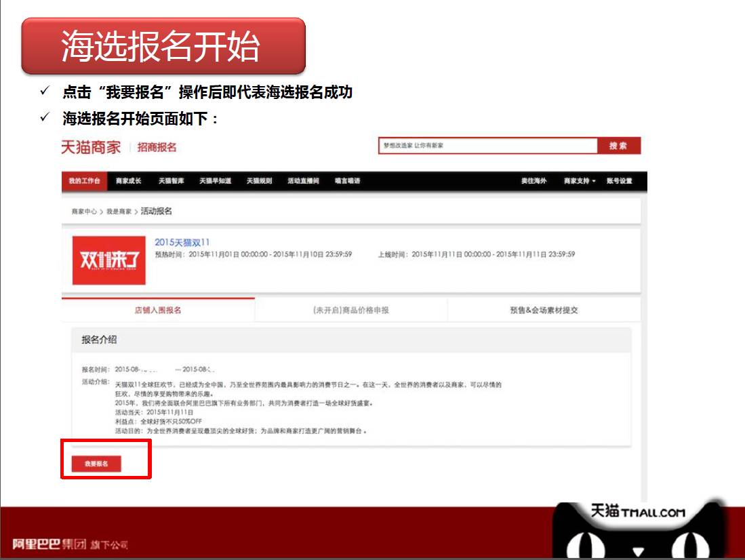Click the 双11来了 red thumbnail
Screen dimensions: 745x560
pyautogui.click(x=109, y=260)
